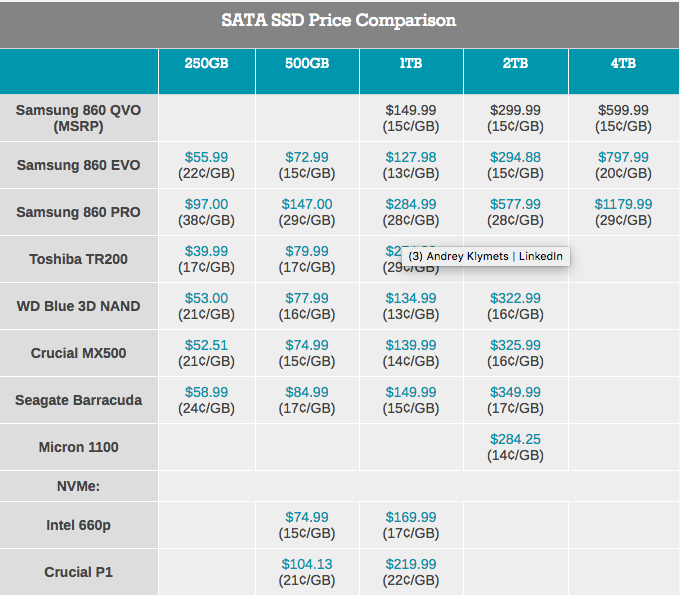Open the Micron 1100 2TB $284.25 link
Image resolution: width=680 pixels, height=596 pixels.
515,439
